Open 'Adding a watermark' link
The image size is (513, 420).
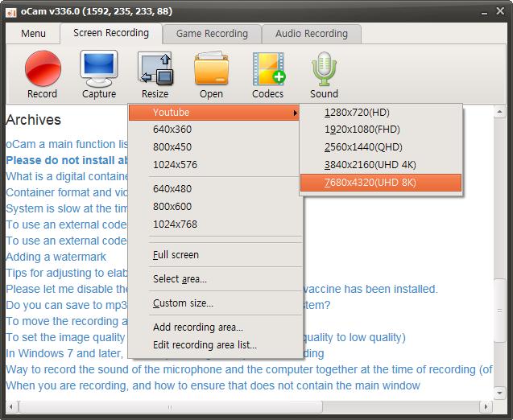(56, 257)
